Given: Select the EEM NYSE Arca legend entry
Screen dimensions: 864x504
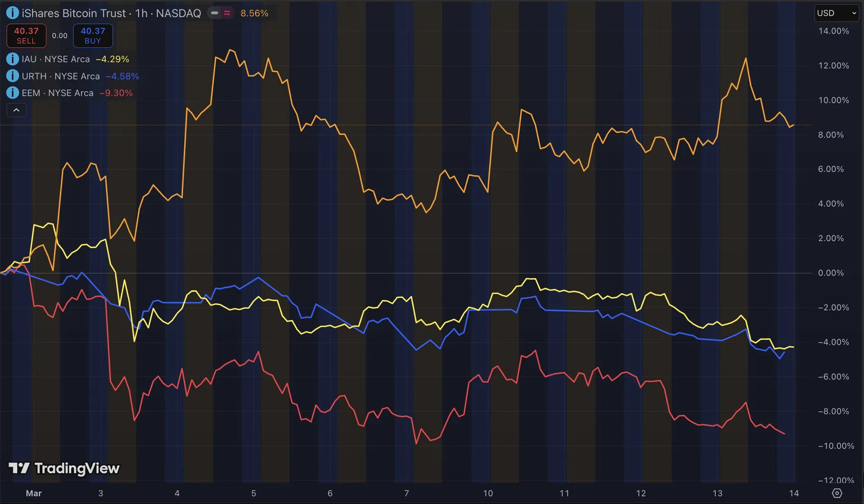Looking at the screenshot, I should pos(57,93).
